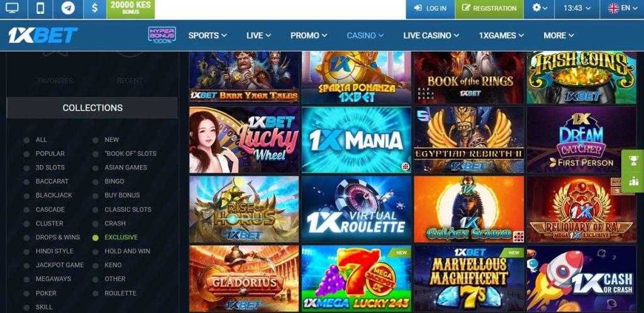Viewport: 644px width, 313px height.
Task: Open the Sports menu
Action: coord(208,35)
